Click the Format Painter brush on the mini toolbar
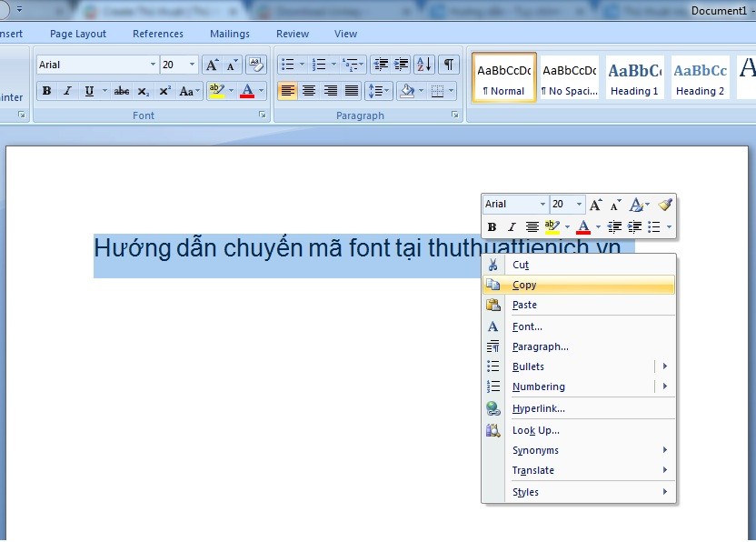The width and height of the screenshot is (756, 542). (665, 205)
